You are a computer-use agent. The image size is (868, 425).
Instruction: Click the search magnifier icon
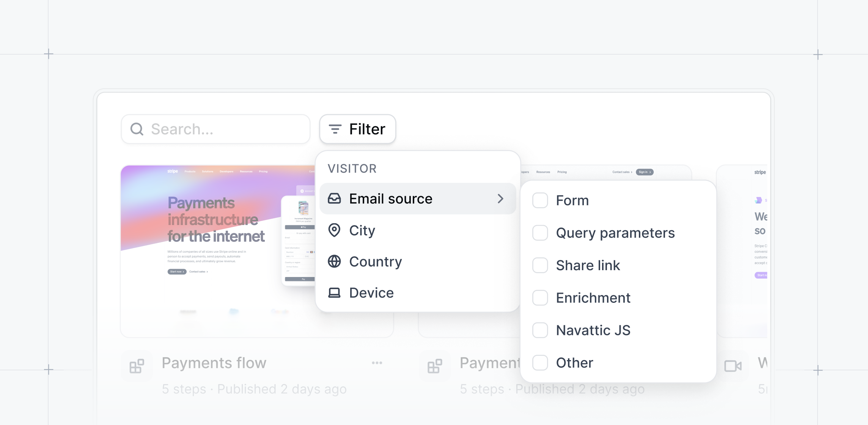pos(137,129)
